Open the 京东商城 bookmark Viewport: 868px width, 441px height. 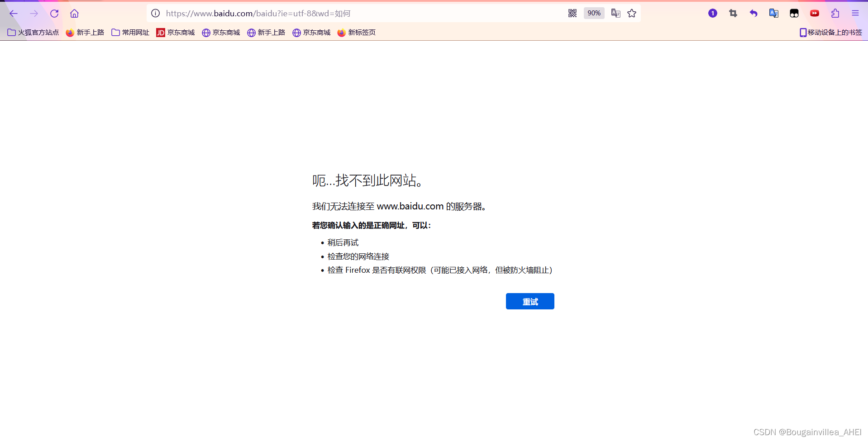176,32
